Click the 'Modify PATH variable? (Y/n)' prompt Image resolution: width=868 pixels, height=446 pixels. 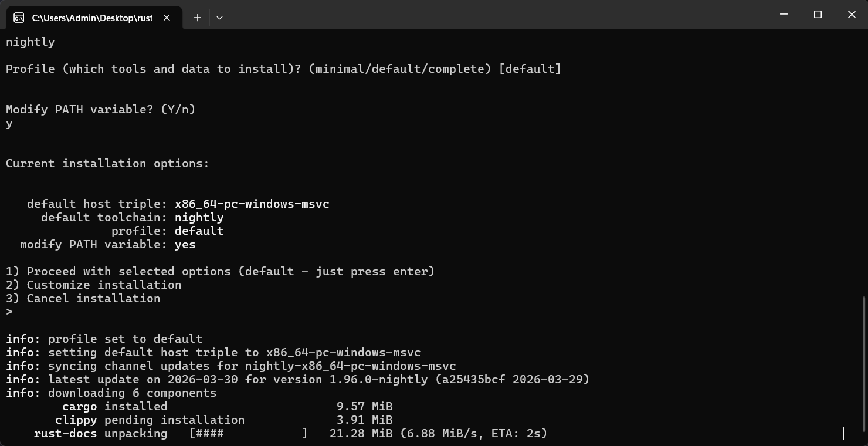[x=100, y=109]
